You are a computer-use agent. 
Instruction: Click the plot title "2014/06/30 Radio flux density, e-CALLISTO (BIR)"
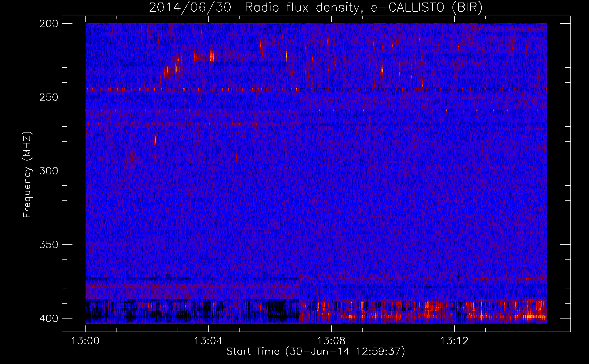(x=316, y=7)
